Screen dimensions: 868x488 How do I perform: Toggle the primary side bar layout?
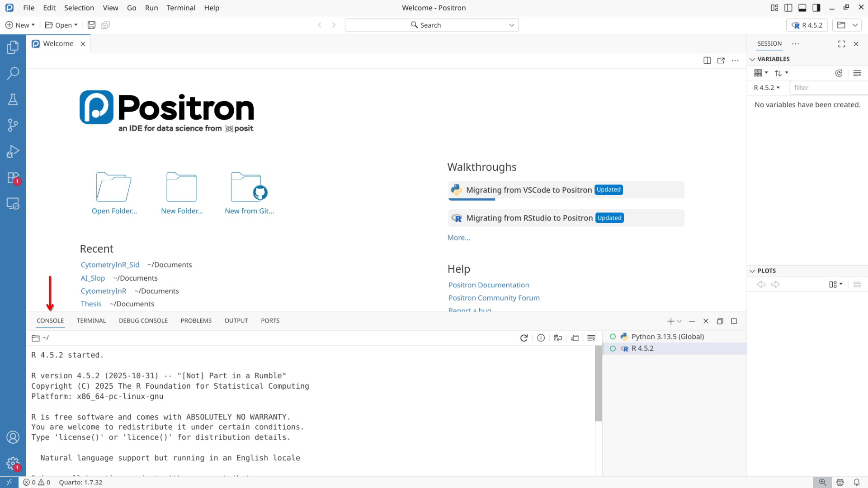tap(788, 8)
